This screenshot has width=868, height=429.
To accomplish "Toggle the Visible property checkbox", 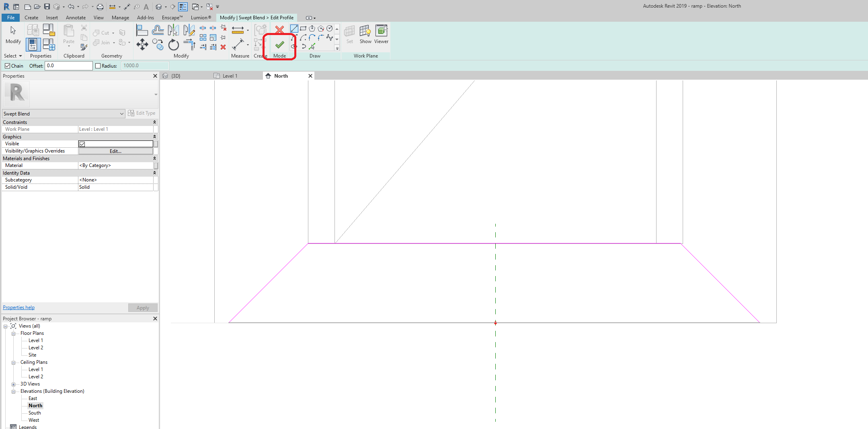I will 82,144.
